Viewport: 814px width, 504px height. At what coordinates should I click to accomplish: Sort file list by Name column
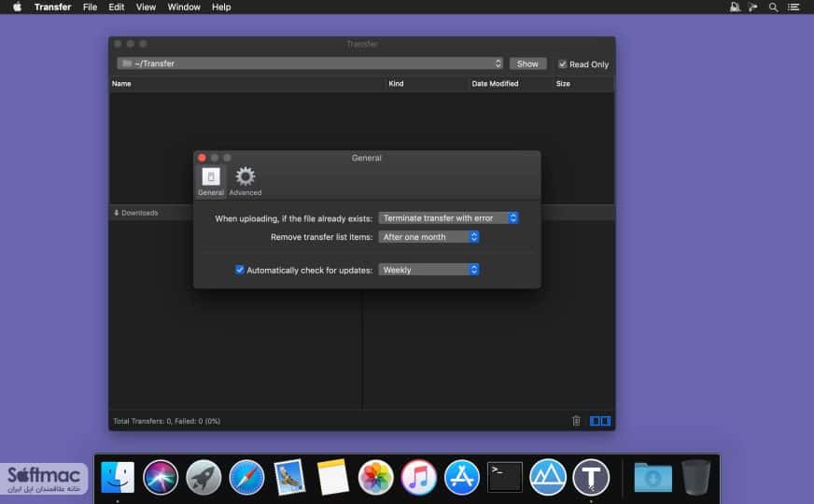point(121,84)
